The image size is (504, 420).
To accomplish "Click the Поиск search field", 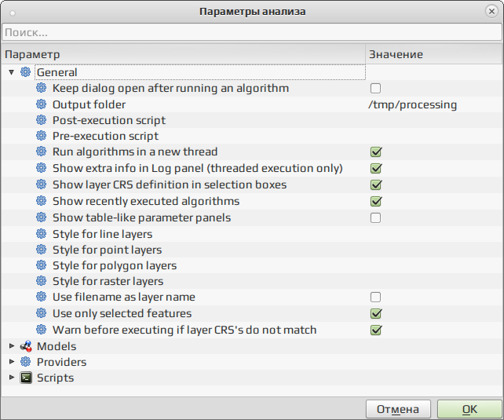I will tap(252, 32).
